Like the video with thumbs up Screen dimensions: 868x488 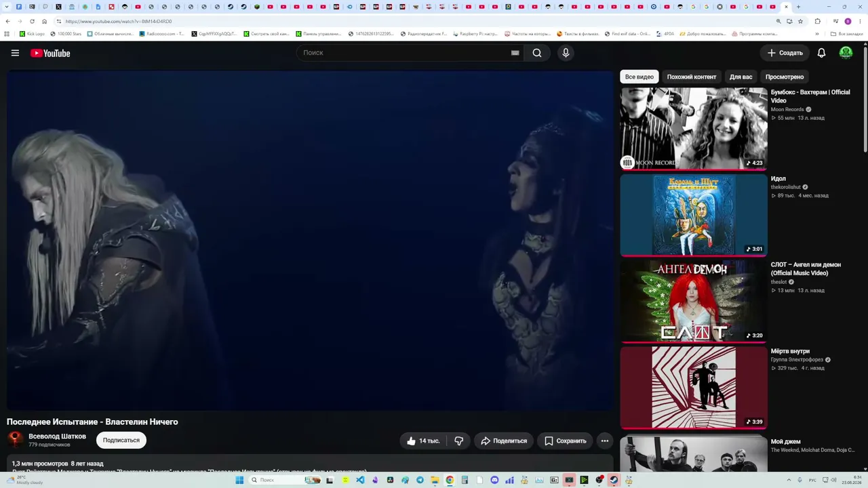tap(423, 441)
